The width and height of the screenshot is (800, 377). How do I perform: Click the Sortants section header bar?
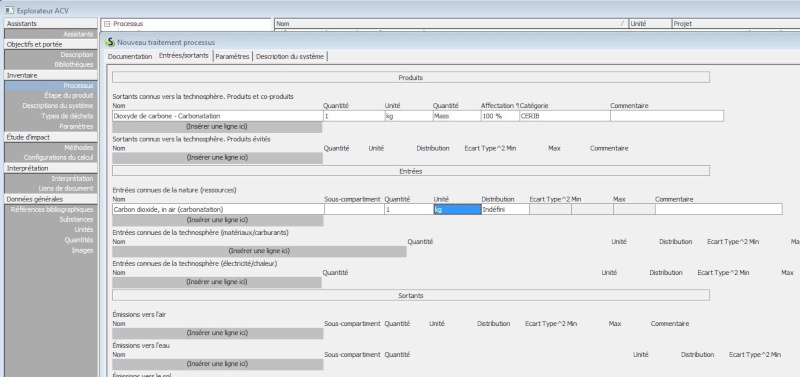411,295
